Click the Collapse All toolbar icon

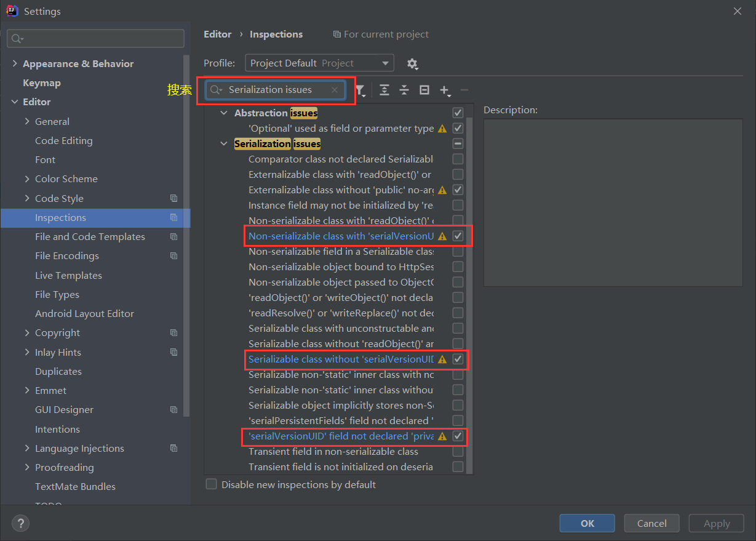[404, 90]
